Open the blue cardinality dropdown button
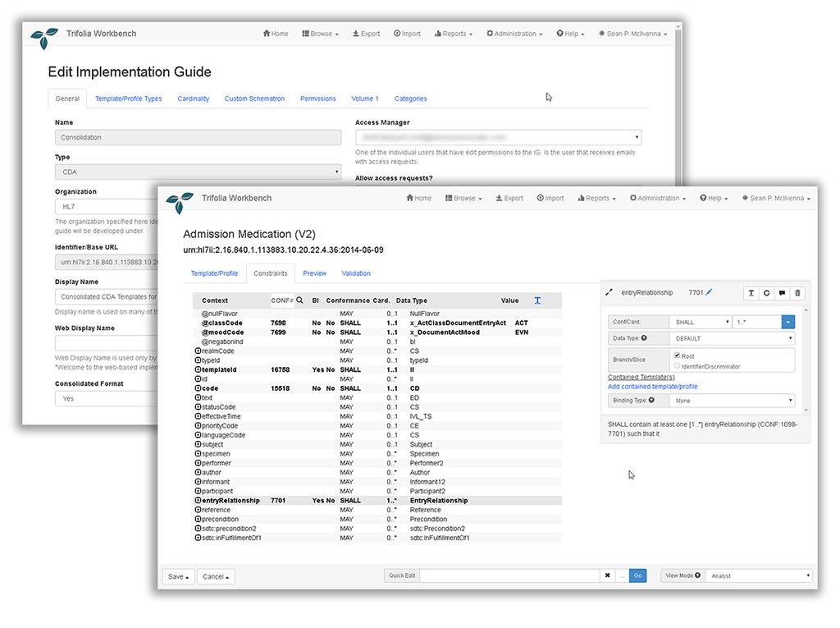Viewport: 840px width, 628px height. pyautogui.click(x=788, y=322)
